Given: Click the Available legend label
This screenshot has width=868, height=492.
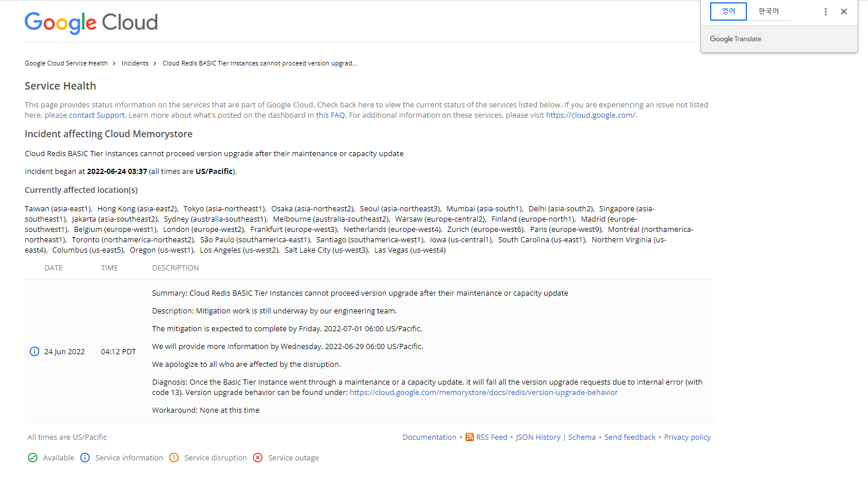Looking at the screenshot, I should (x=59, y=458).
